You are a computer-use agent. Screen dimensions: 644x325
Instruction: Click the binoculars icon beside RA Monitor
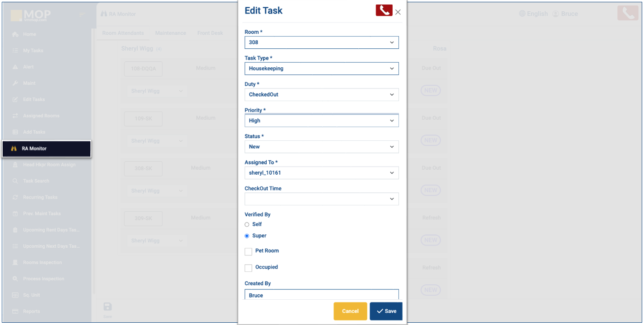click(x=14, y=149)
